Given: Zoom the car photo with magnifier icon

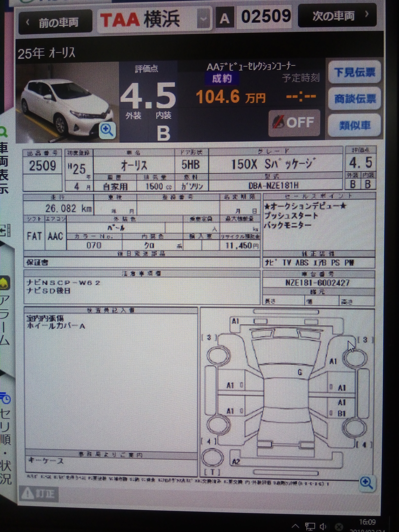Looking at the screenshot, I should (x=107, y=130).
